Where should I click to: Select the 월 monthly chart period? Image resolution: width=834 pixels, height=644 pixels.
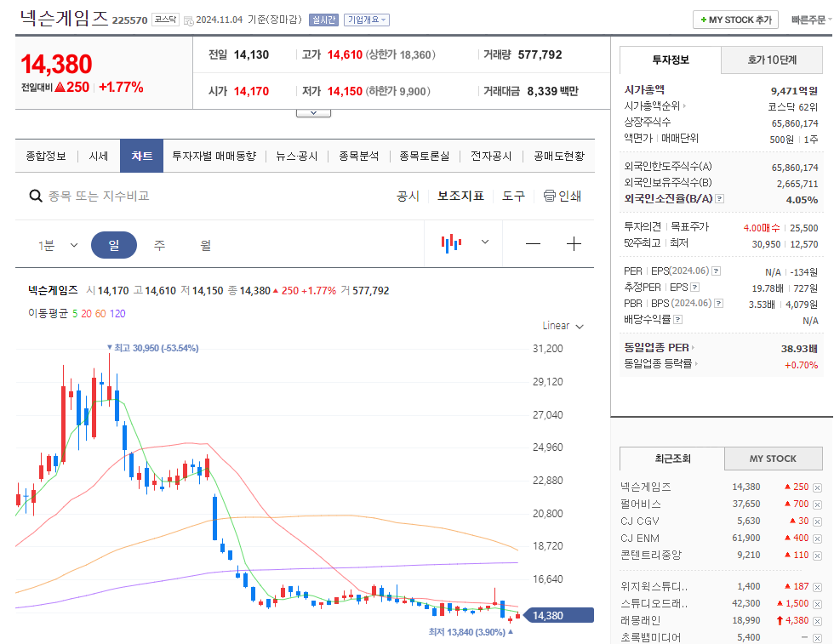(x=206, y=245)
